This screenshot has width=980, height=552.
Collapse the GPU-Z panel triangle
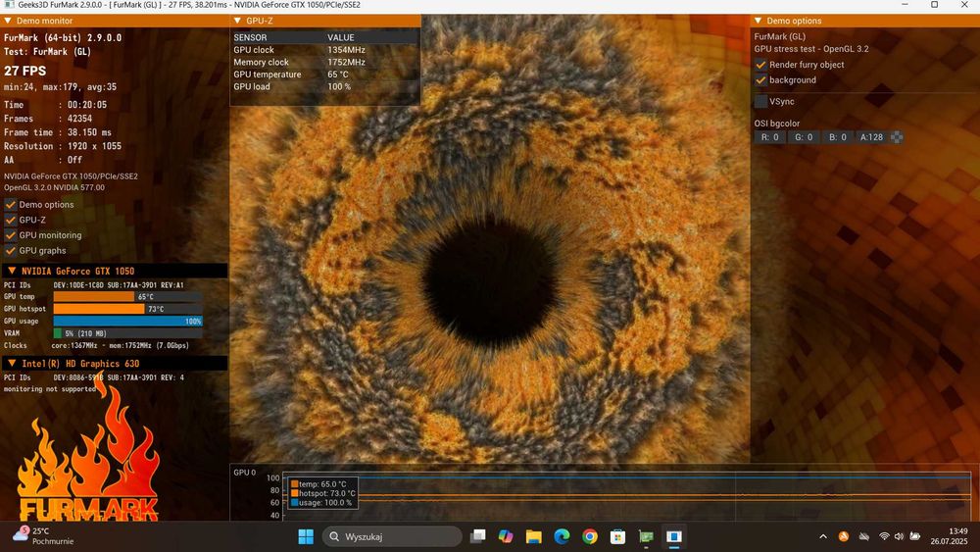tap(237, 21)
